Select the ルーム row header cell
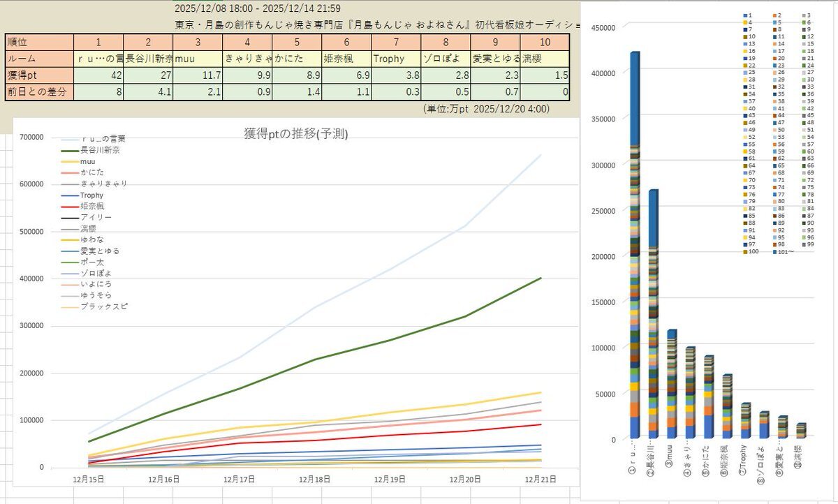838x504 pixels. click(x=38, y=59)
